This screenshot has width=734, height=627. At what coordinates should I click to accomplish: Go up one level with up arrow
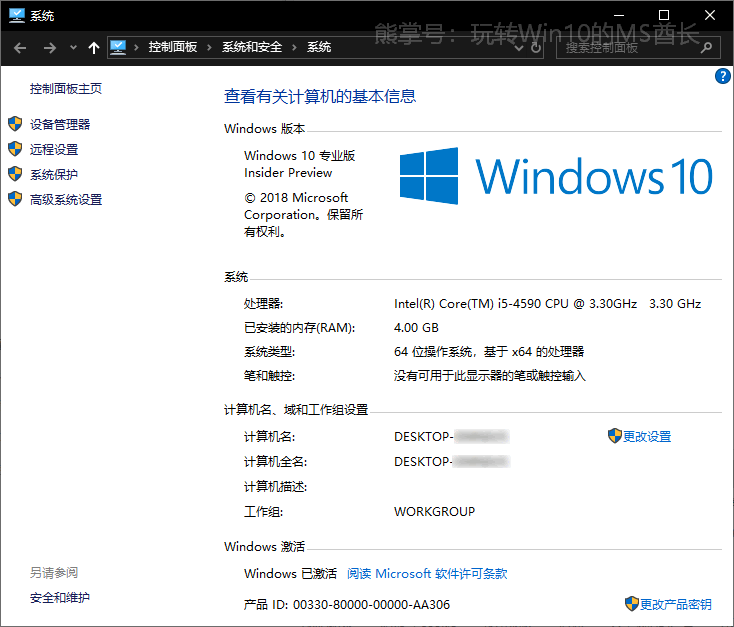click(94, 48)
